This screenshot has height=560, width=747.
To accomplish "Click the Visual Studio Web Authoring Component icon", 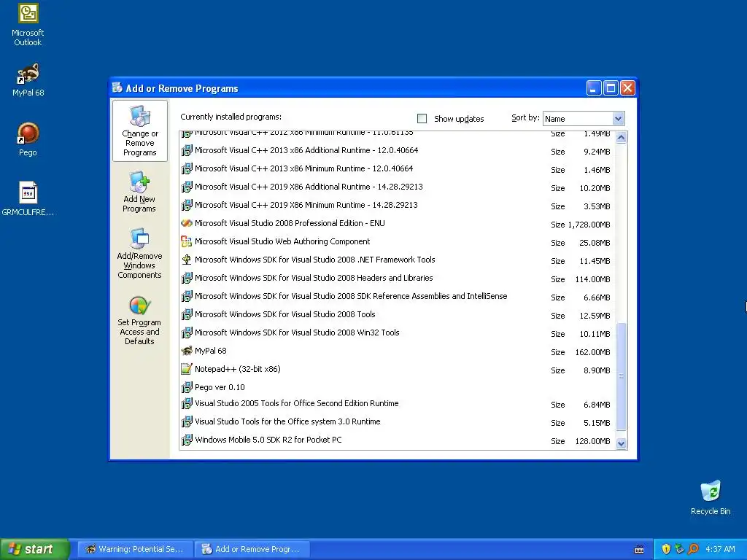I will tap(187, 242).
